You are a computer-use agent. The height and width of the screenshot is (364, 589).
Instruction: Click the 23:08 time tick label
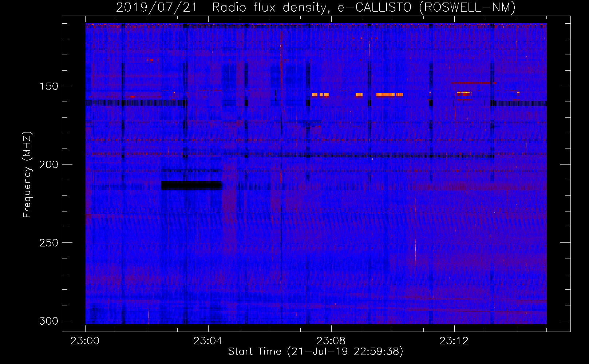point(331,341)
